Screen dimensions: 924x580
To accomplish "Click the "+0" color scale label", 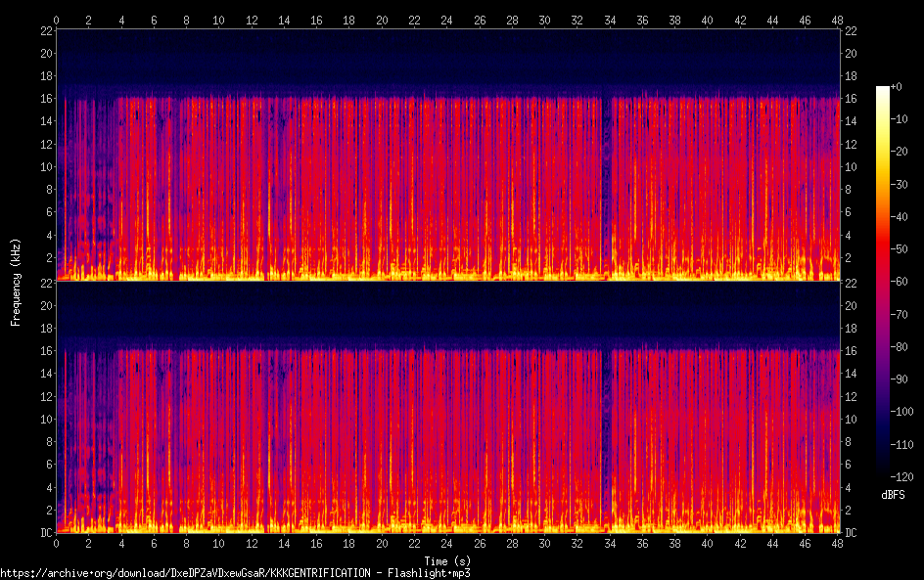I will pos(897,86).
